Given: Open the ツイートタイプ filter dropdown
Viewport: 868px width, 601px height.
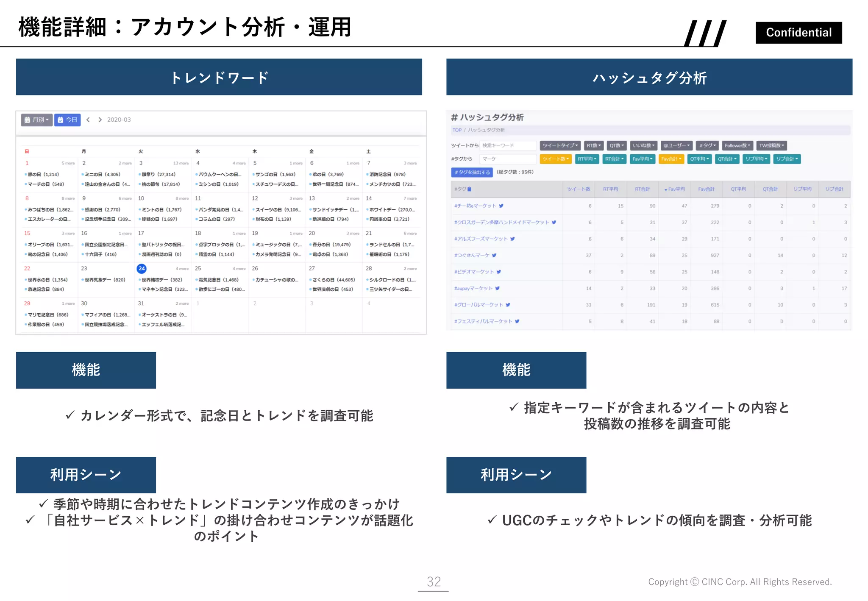Looking at the screenshot, I should [560, 146].
